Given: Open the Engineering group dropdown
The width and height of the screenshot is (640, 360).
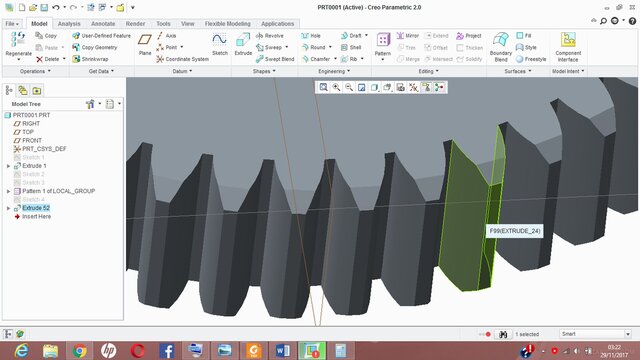Looking at the screenshot, I should point(334,71).
